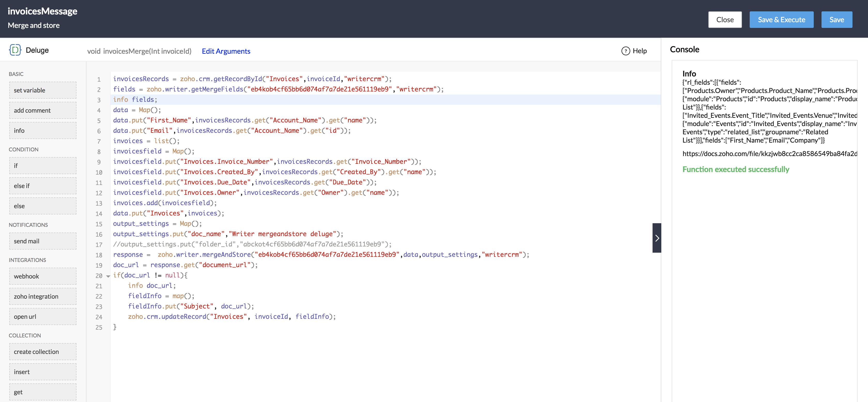This screenshot has height=402, width=868.
Task: Pick the zoho integration block
Action: 43,297
